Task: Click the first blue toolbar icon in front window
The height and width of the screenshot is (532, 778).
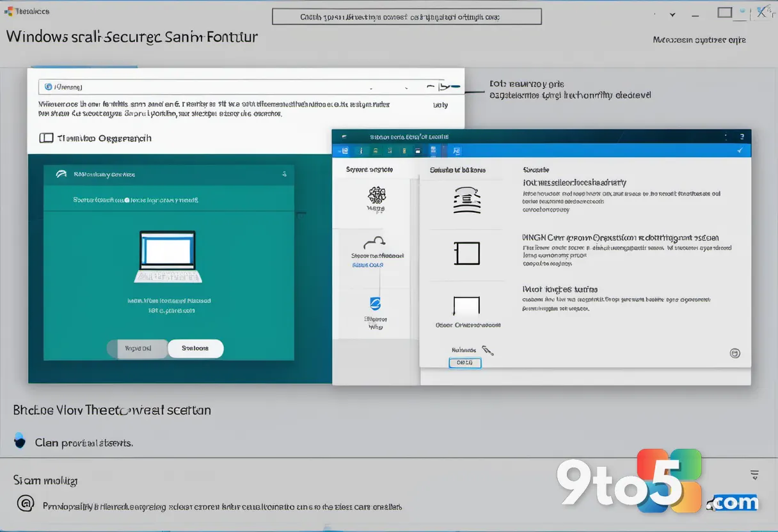Action: 344,151
